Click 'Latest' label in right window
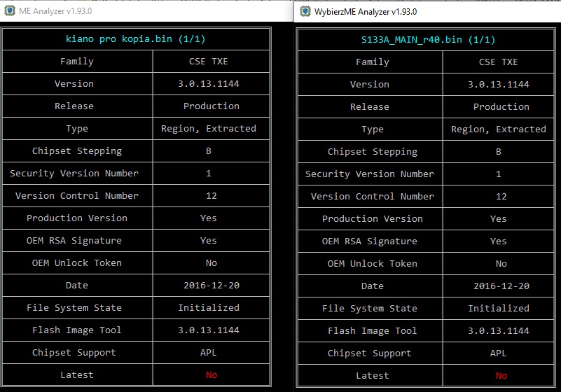 pos(373,376)
